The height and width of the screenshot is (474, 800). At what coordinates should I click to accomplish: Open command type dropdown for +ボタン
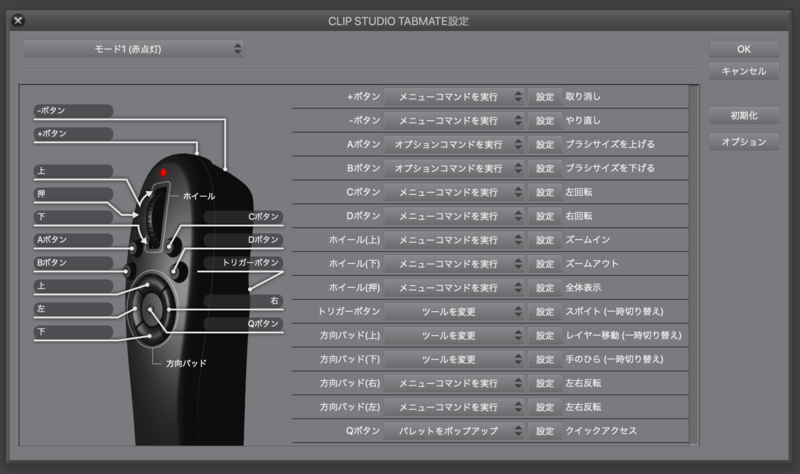454,96
